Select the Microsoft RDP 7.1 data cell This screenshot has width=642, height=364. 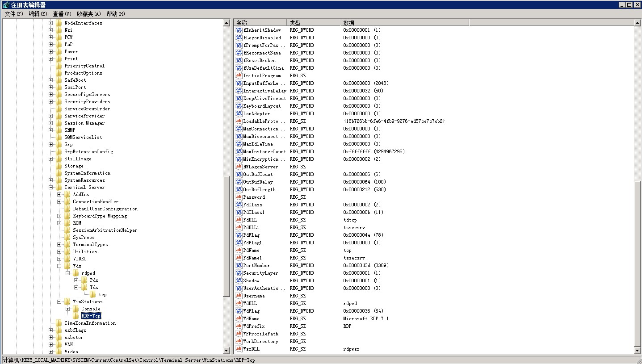tap(366, 318)
